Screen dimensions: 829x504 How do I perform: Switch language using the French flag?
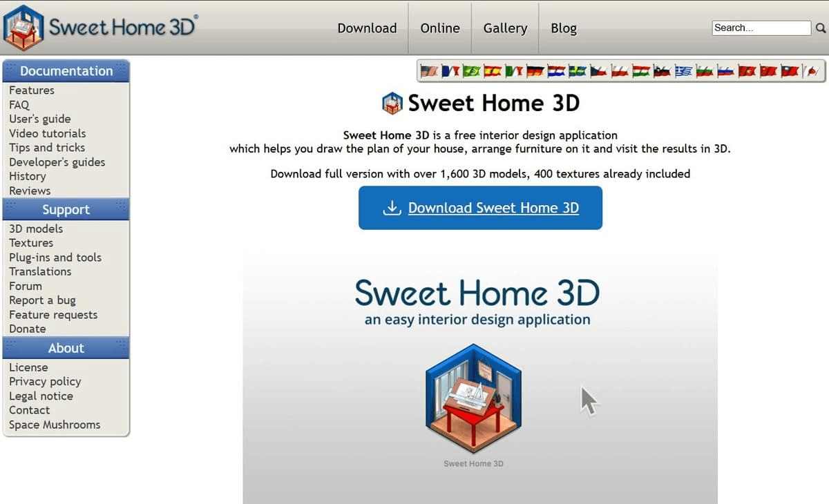(450, 71)
